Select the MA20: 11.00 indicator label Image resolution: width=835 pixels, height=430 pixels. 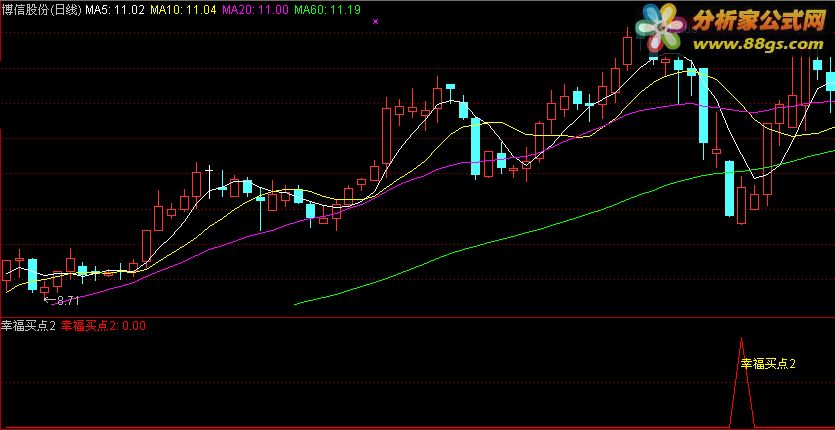point(256,10)
